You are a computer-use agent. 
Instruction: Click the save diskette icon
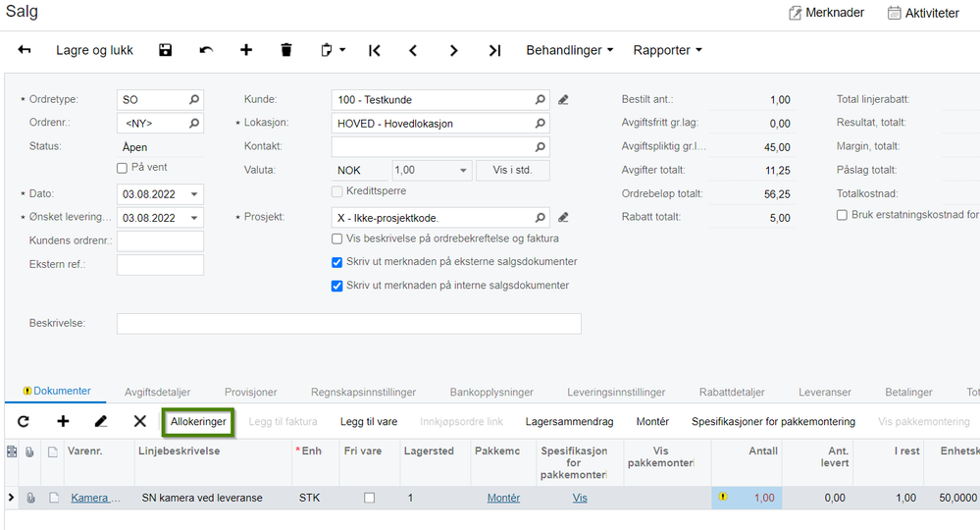[165, 50]
